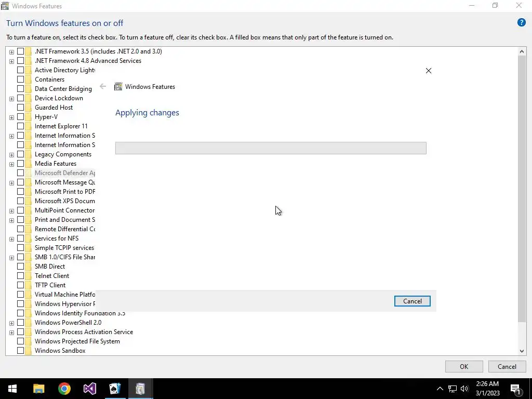Image resolution: width=532 pixels, height=399 pixels.
Task: Enable the Windows Sandbox checkbox
Action: [x=20, y=351]
